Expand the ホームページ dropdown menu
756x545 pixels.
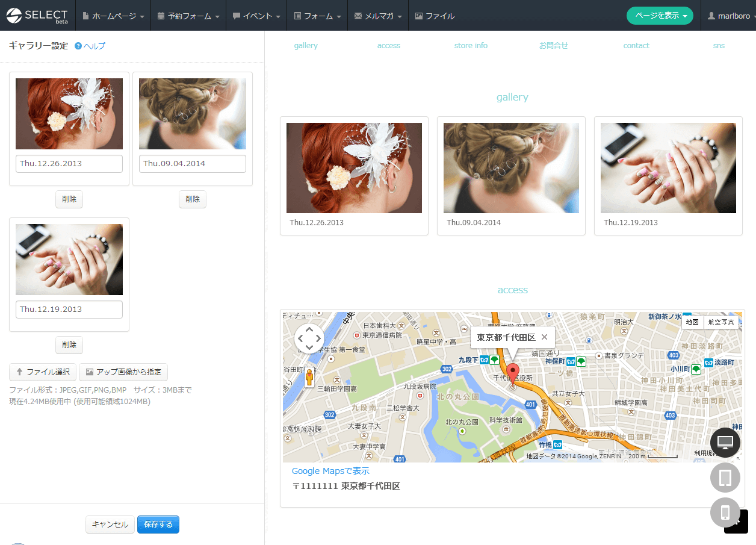[113, 16]
